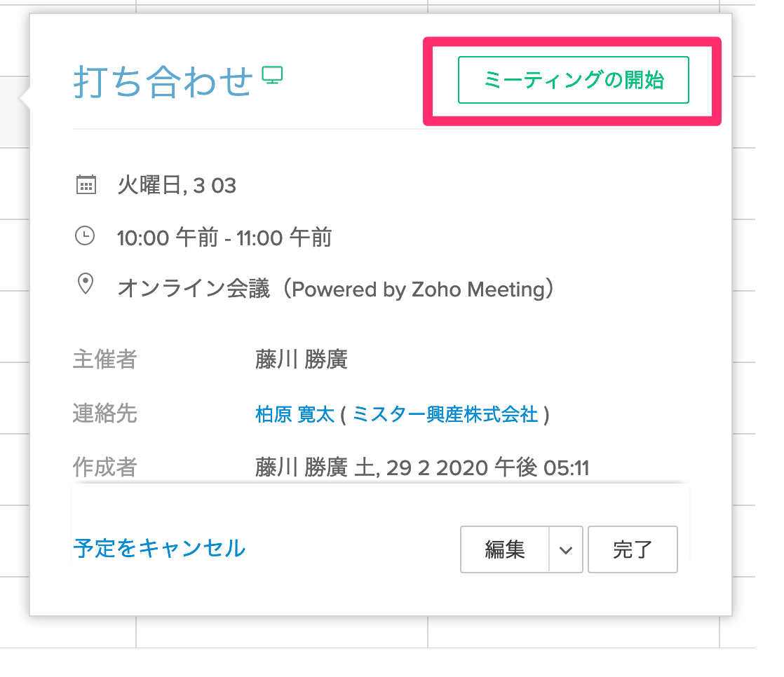Click organizer name 藤川 勝廣 next to 主催者
The width and height of the screenshot is (784, 677).
[302, 360]
